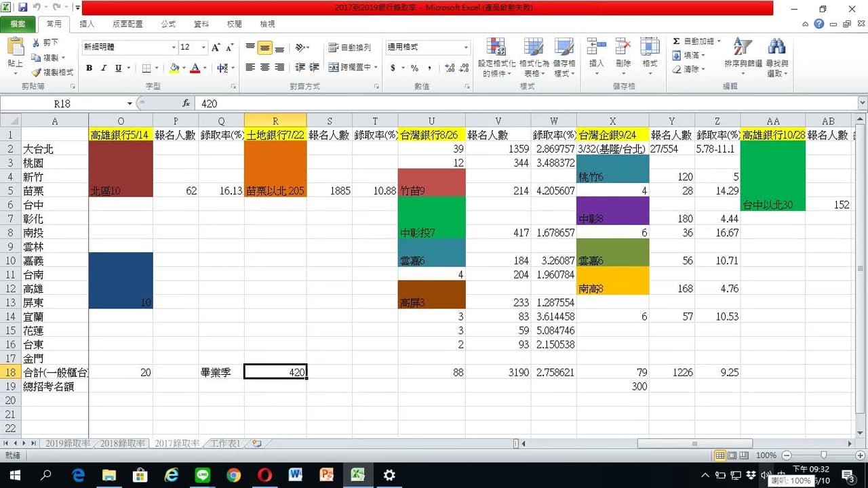This screenshot has width=868, height=488.
Task: Switch to the Data (資料) ribbon tab
Action: 201,24
